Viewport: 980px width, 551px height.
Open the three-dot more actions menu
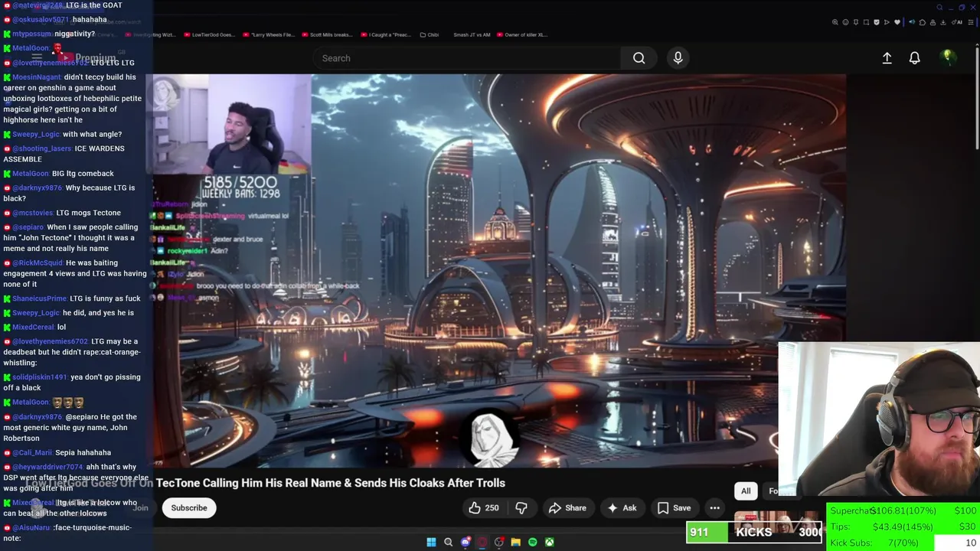714,507
